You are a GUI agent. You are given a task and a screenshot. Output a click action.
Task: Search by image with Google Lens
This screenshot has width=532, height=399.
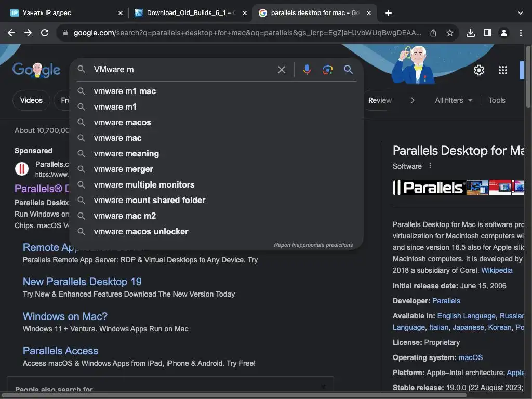(327, 70)
